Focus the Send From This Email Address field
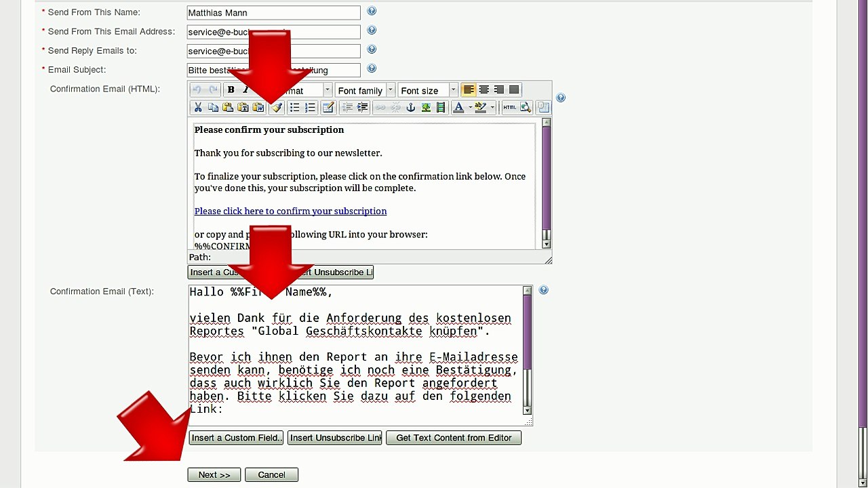Image resolution: width=868 pixels, height=488 pixels. point(274,32)
